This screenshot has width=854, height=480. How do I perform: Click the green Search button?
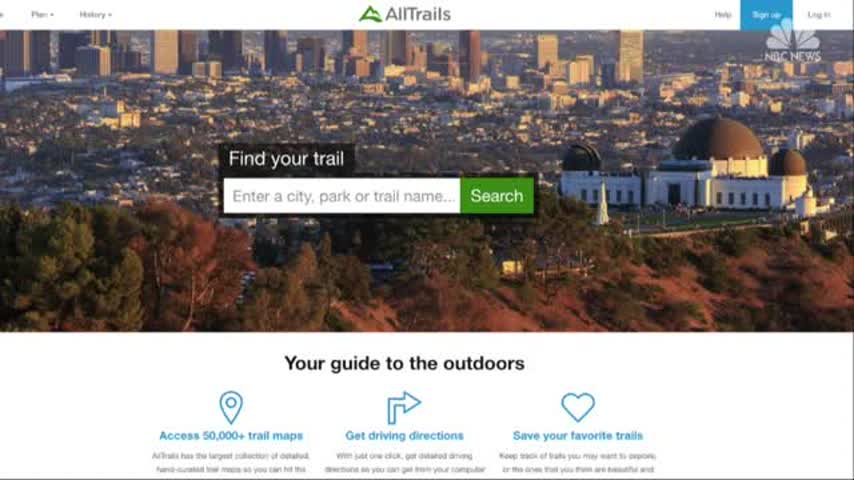tap(497, 196)
